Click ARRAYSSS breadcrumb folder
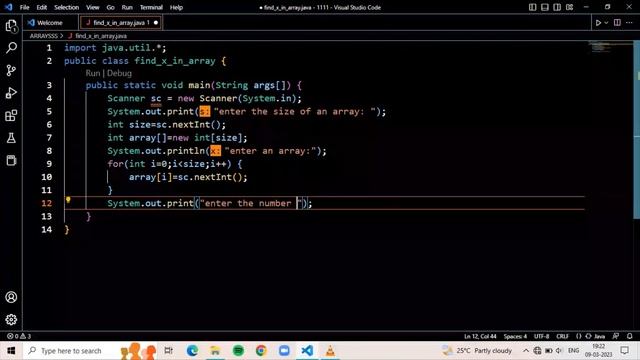640x360 pixels. coord(44,36)
